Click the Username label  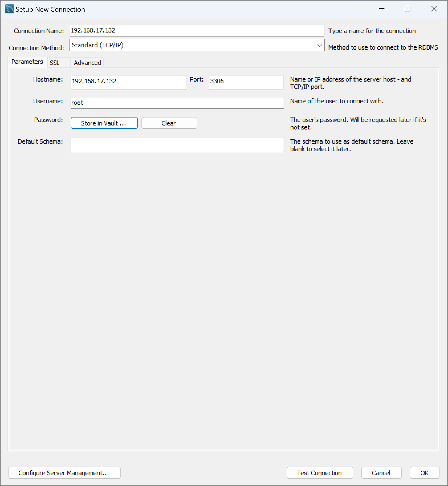48,101
